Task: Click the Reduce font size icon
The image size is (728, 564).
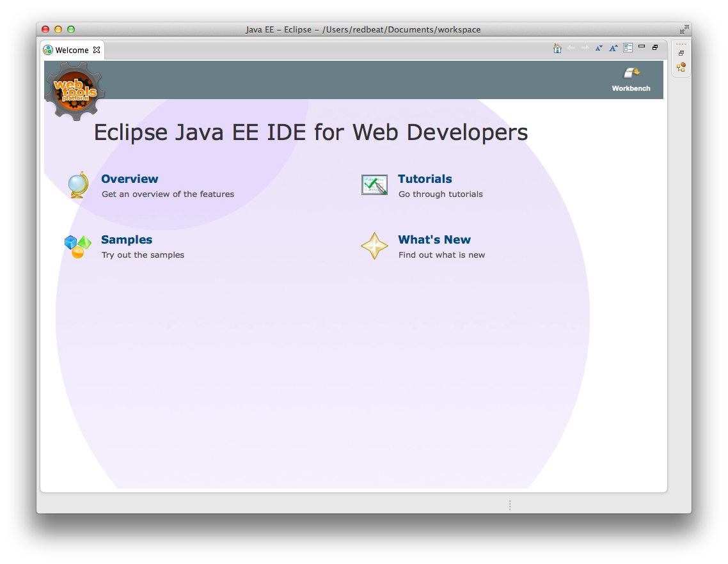Action: (x=599, y=49)
